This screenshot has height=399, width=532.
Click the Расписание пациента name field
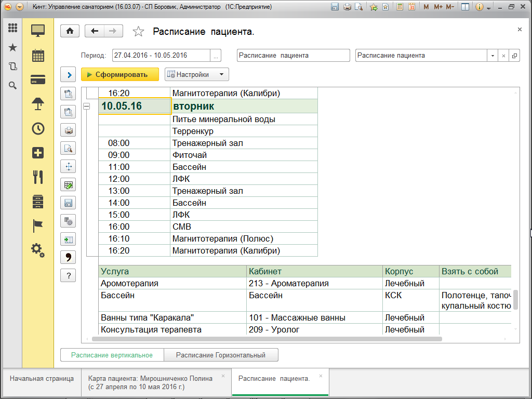[x=293, y=56]
